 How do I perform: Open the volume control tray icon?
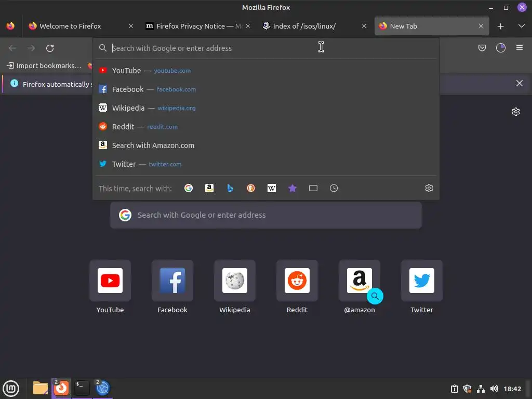coord(494,389)
